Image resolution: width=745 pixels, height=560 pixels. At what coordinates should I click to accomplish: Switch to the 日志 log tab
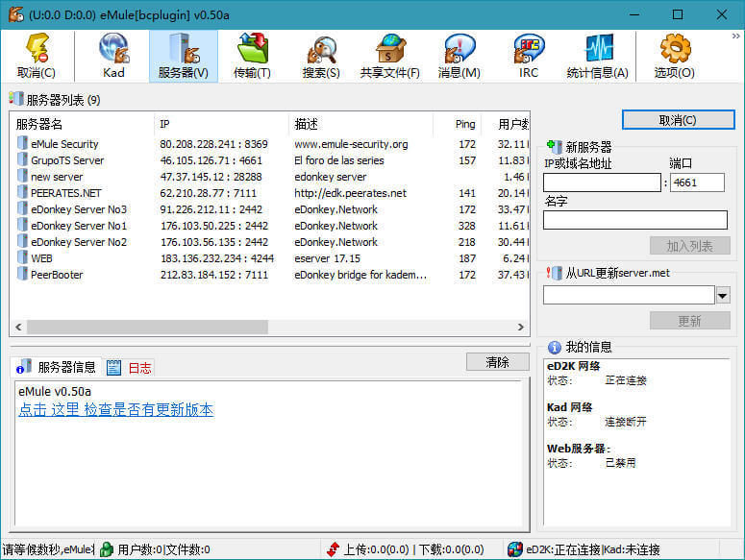(130, 368)
